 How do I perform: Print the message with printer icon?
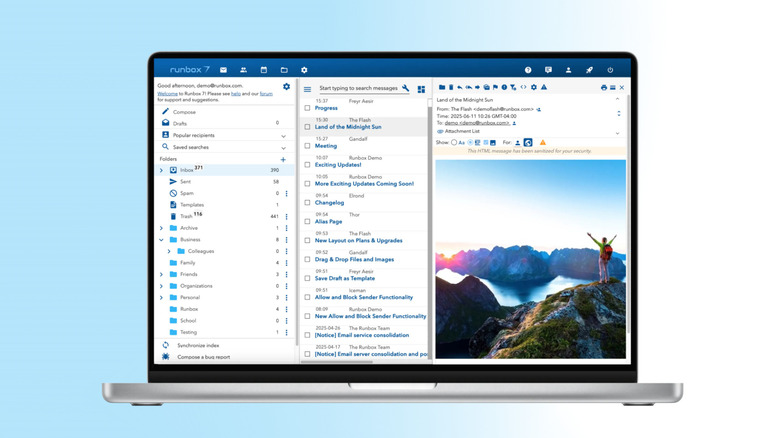[x=604, y=88]
